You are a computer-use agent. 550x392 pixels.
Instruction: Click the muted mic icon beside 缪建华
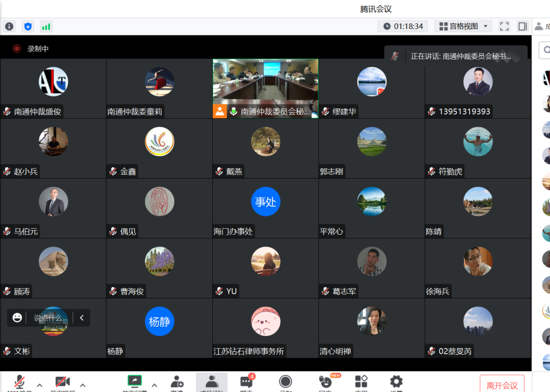(325, 111)
